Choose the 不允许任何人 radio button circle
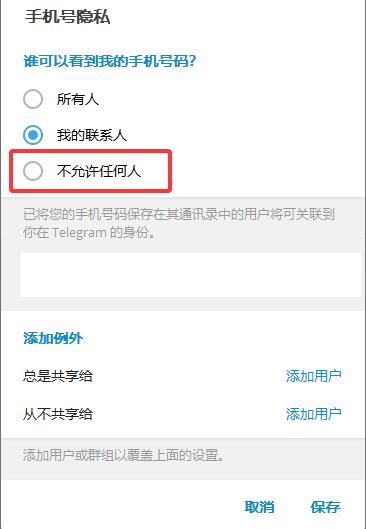The width and height of the screenshot is (366, 529). pyautogui.click(x=33, y=171)
